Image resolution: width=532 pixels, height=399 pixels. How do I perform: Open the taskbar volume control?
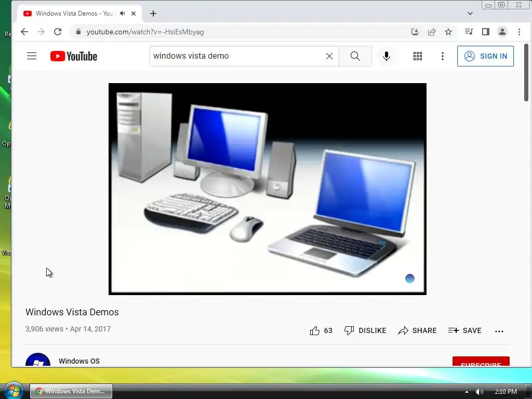tap(480, 392)
